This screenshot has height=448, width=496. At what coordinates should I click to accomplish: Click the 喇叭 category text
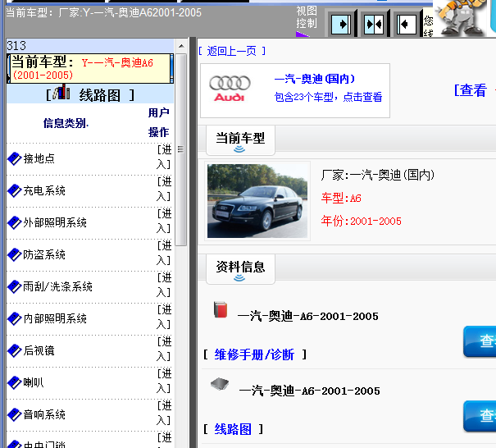pyautogui.click(x=34, y=382)
